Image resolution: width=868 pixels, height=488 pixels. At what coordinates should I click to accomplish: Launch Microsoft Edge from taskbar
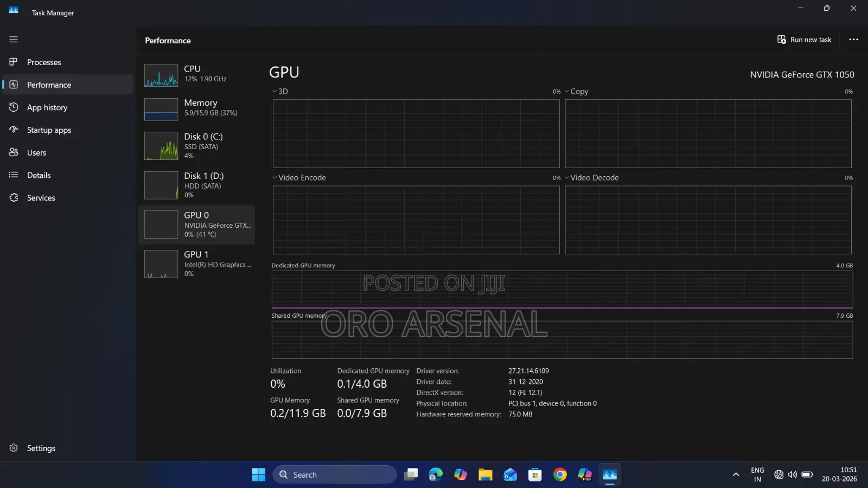[436, 475]
